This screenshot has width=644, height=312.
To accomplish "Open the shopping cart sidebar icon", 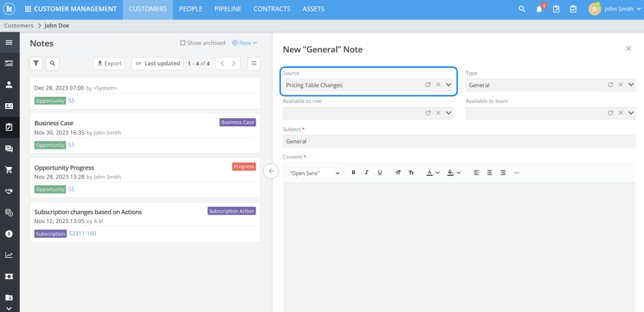I will [x=9, y=170].
